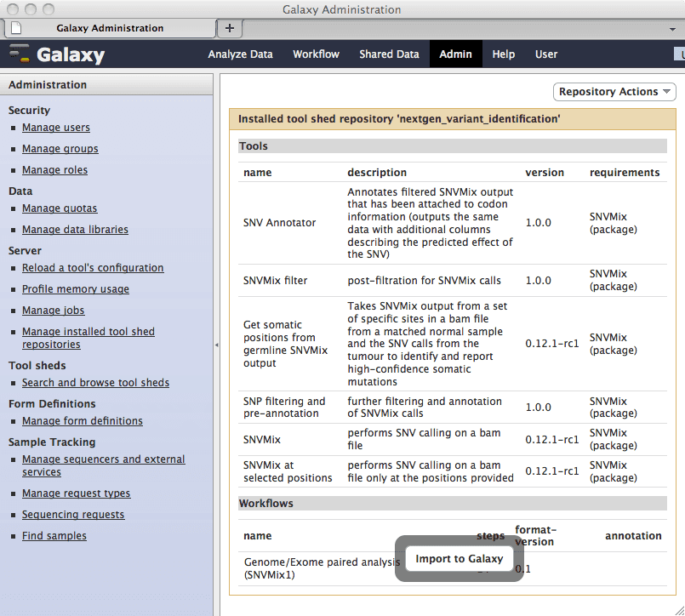Go to the Shared Data menu

point(389,54)
